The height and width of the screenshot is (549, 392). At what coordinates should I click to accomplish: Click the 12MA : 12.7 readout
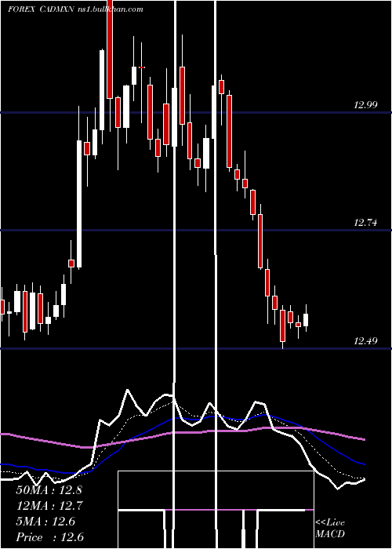click(49, 506)
